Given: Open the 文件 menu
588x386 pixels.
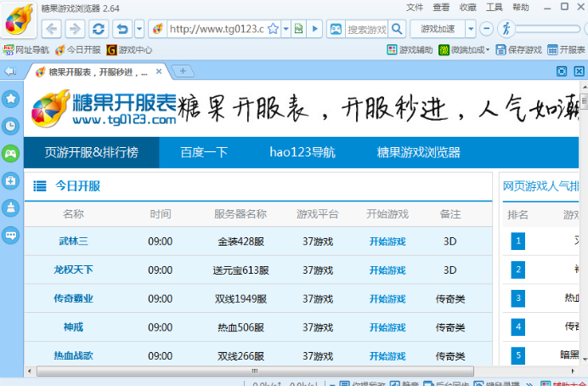Looking at the screenshot, I should [415, 8].
